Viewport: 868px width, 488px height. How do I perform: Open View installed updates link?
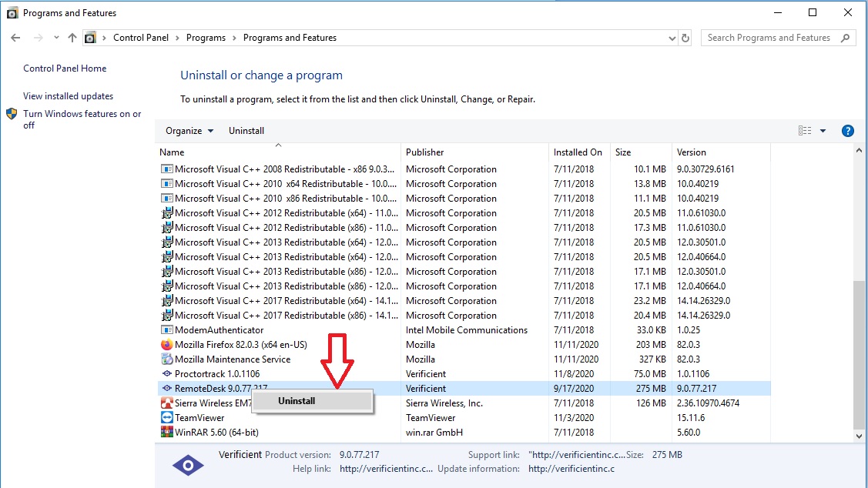click(x=68, y=95)
